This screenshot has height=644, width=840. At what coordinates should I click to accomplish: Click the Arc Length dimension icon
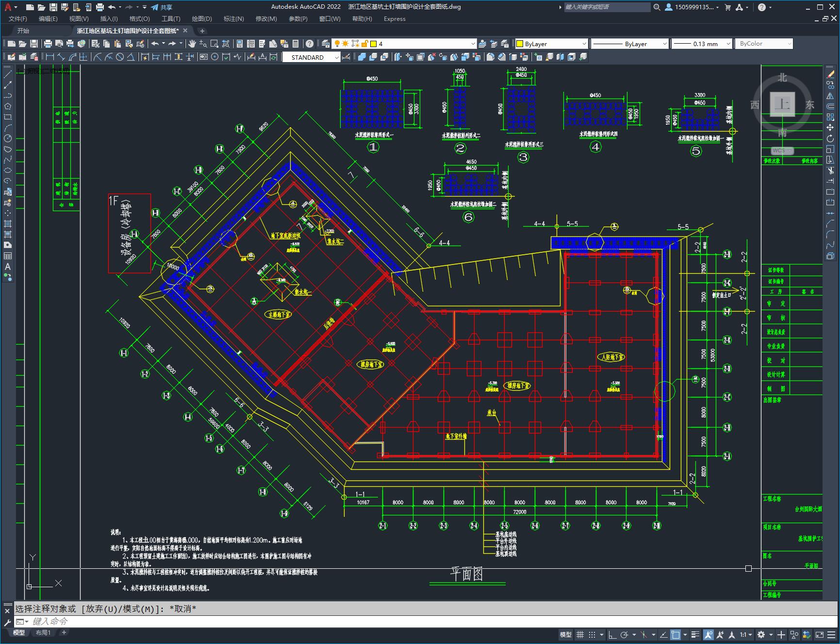click(72, 57)
